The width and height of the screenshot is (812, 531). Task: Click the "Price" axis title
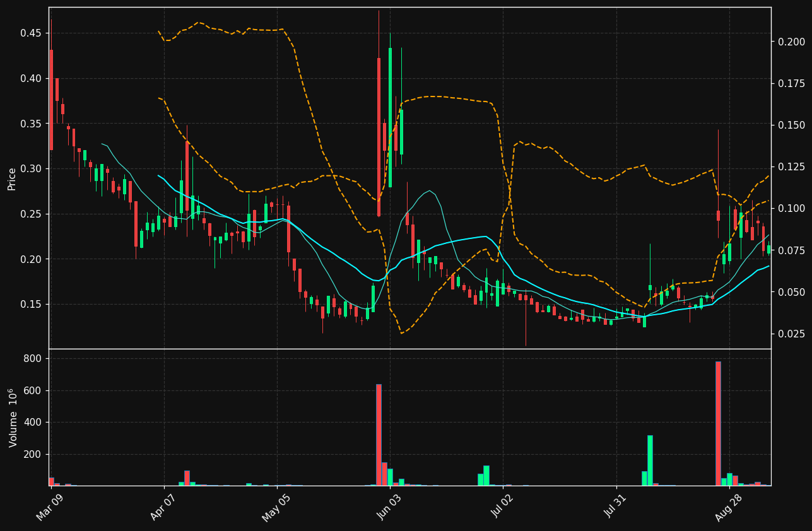(12, 178)
